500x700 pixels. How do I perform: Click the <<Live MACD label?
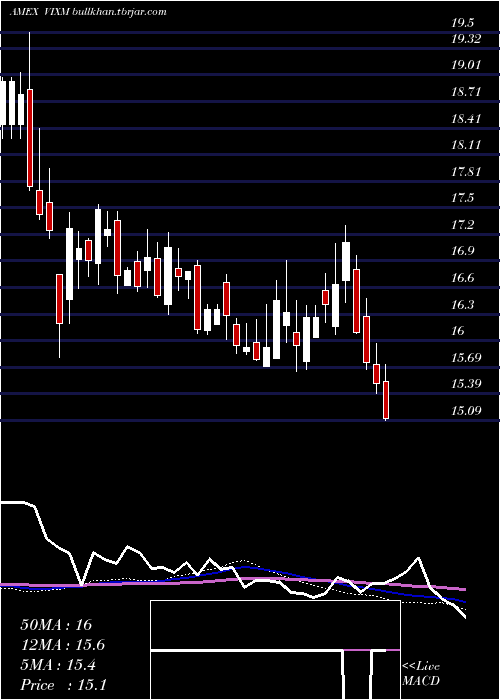[x=421, y=673]
